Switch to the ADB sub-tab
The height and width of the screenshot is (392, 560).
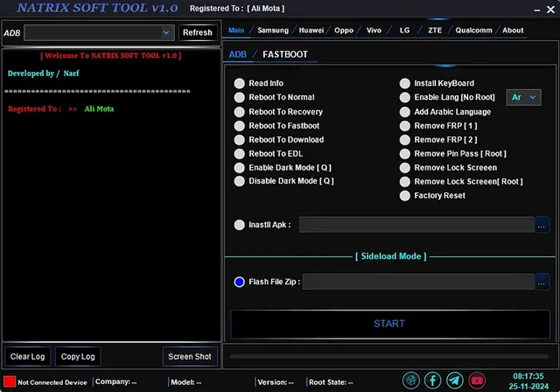[237, 54]
